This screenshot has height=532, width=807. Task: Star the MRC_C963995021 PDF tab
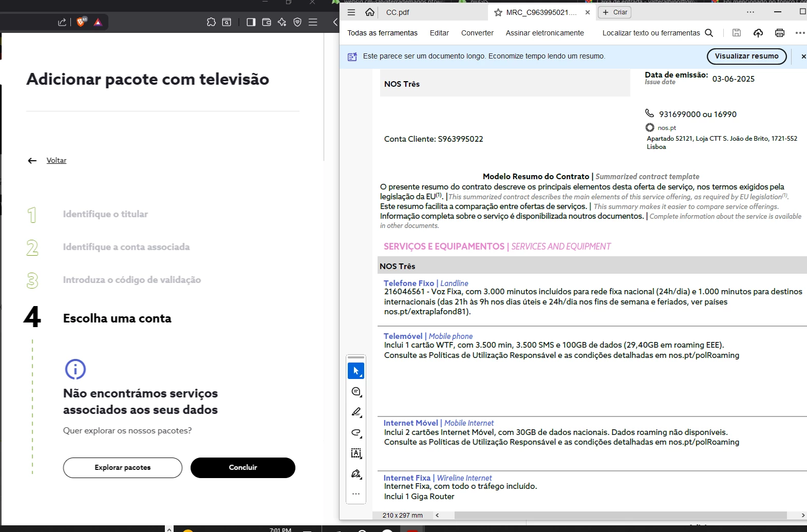pyautogui.click(x=498, y=12)
